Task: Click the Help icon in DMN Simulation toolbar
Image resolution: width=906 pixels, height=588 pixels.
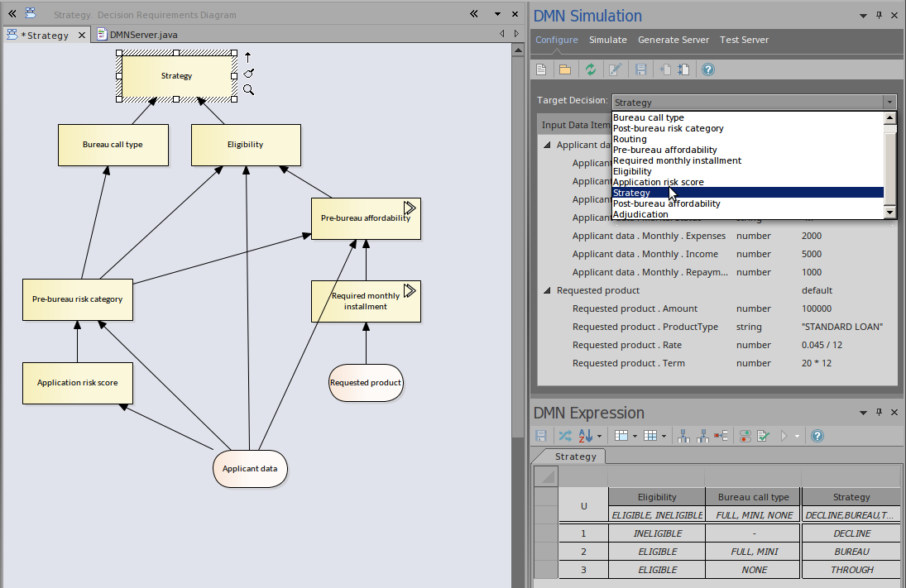Action: pos(708,69)
